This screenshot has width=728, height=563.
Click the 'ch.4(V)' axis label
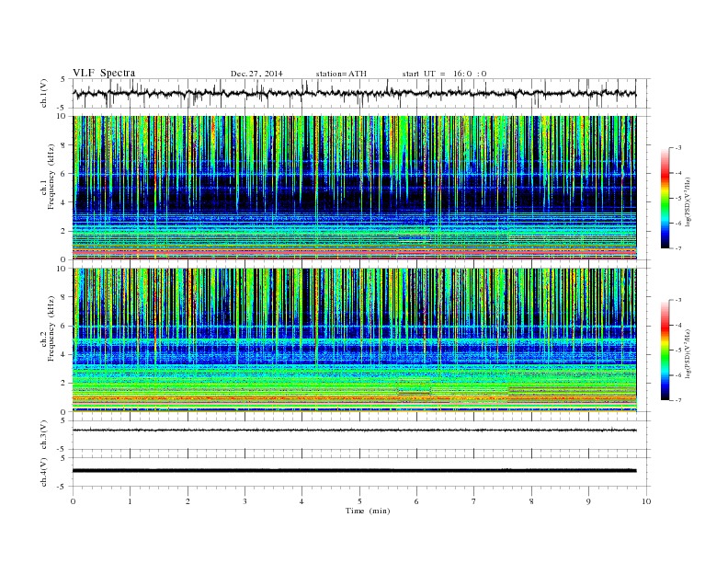pos(44,472)
